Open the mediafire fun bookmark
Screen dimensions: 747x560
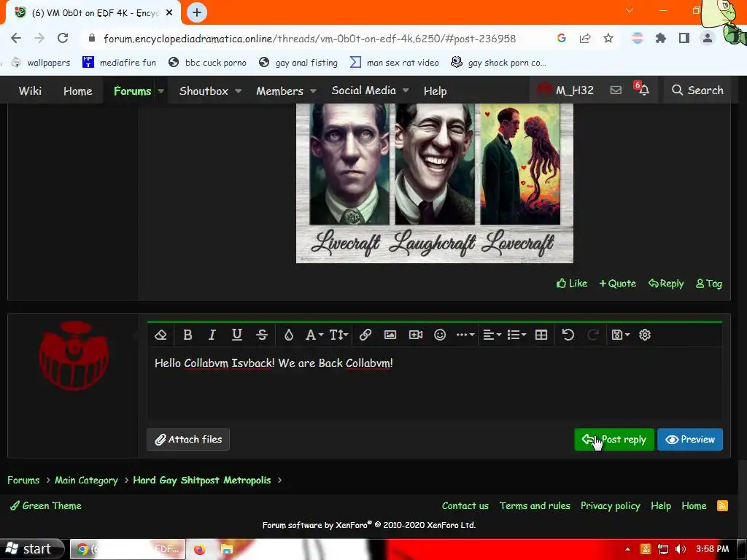tap(119, 63)
